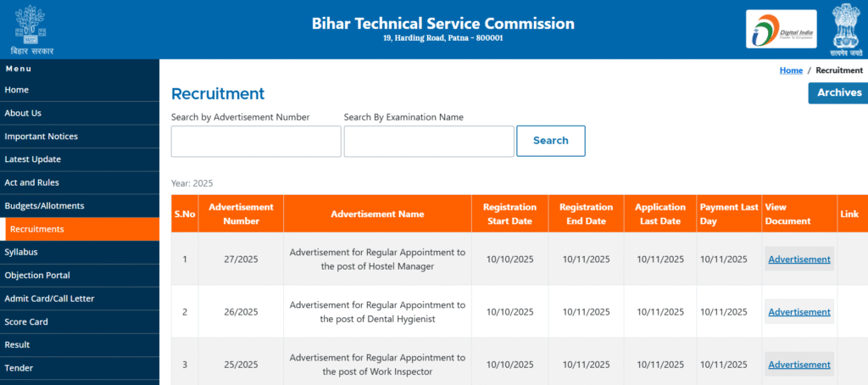Go to Important Notices in sidebar
The image size is (868, 385).
[41, 137]
